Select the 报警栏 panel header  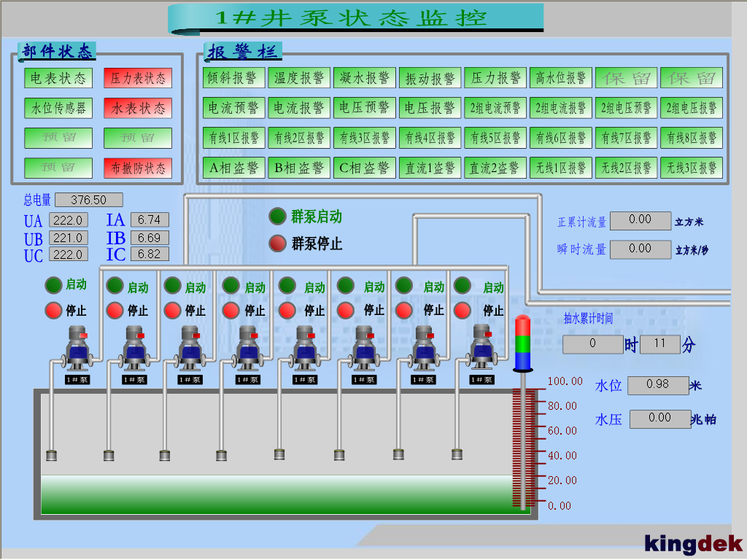click(243, 52)
